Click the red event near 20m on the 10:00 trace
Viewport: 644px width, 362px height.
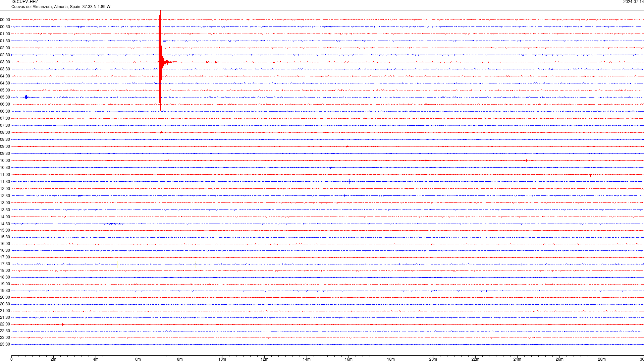427,161
